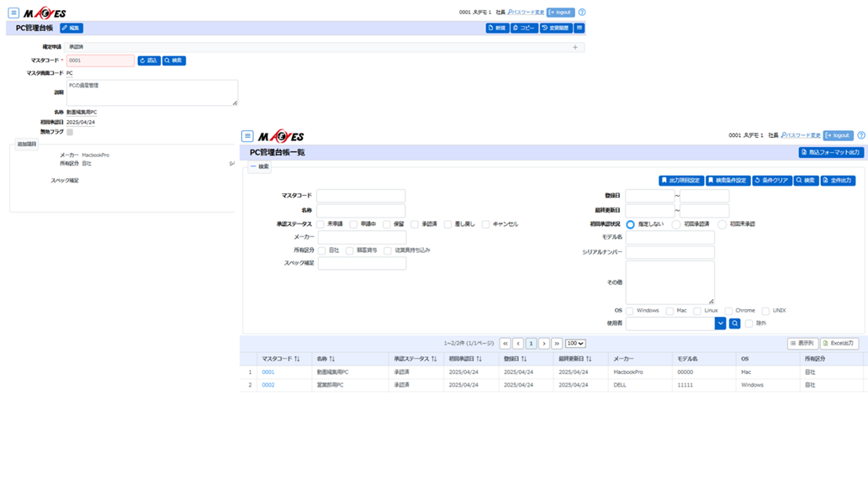This screenshot has height=479, width=868.
Task: Expand 確定申請 row with plus icon
Action: (575, 48)
